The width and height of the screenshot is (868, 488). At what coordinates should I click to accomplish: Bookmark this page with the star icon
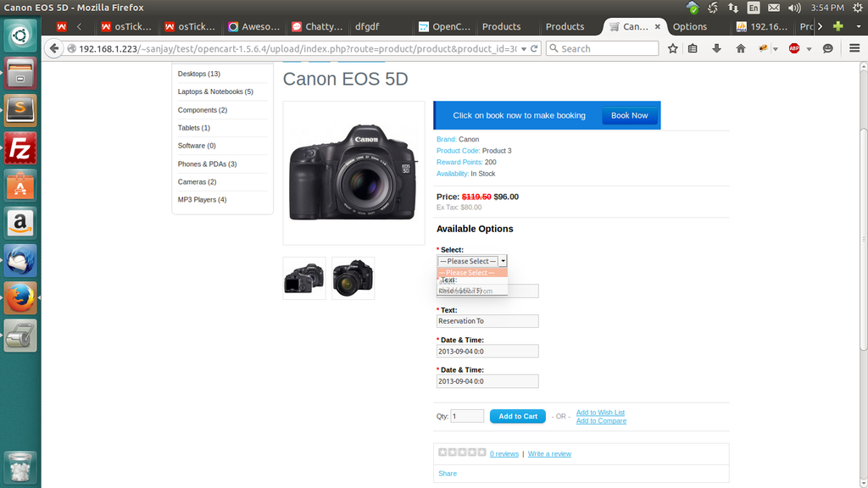click(673, 48)
